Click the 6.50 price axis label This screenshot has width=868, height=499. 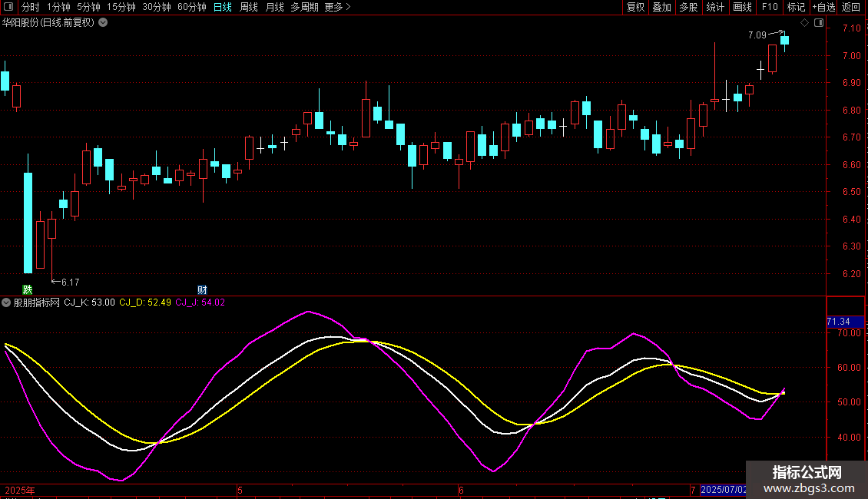(851, 192)
